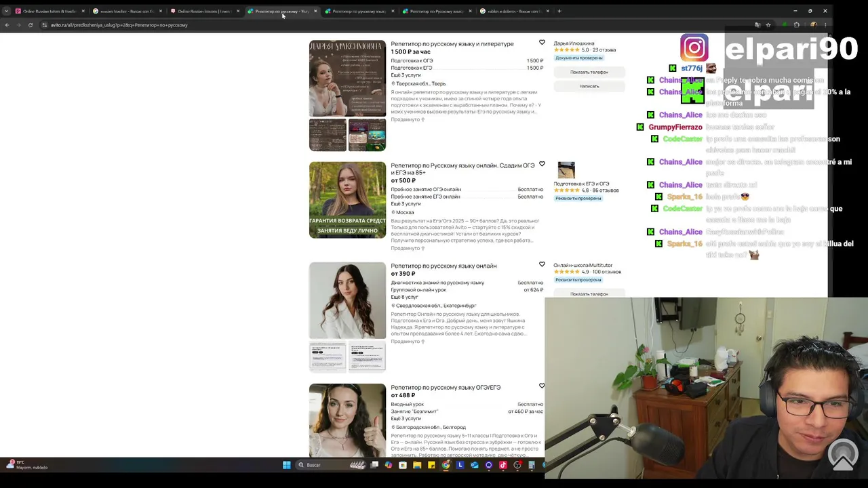Click 'Показать телефон' for Дарья Илюшкина
Screen dimensions: 868x488
point(589,72)
